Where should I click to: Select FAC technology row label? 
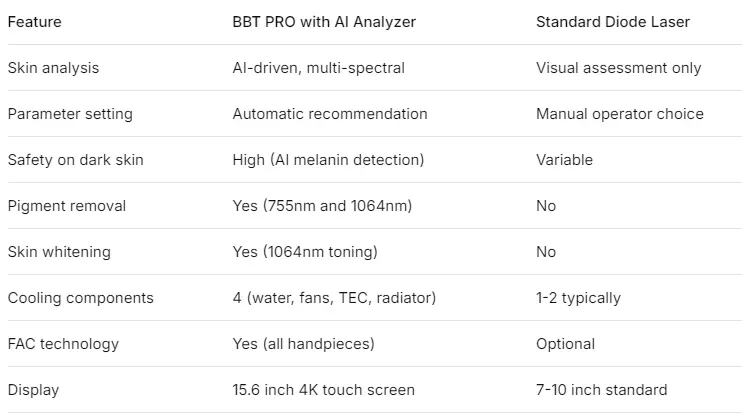63,343
